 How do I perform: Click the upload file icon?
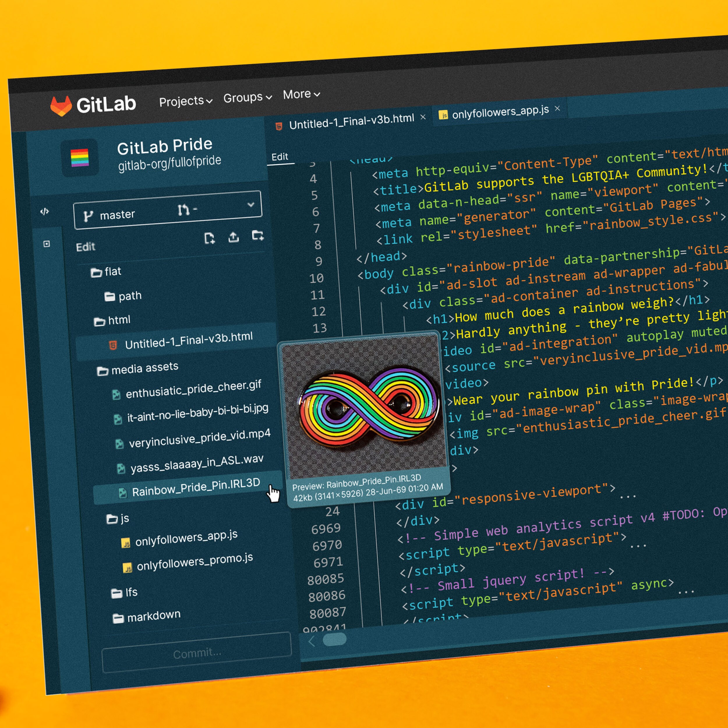point(234,237)
